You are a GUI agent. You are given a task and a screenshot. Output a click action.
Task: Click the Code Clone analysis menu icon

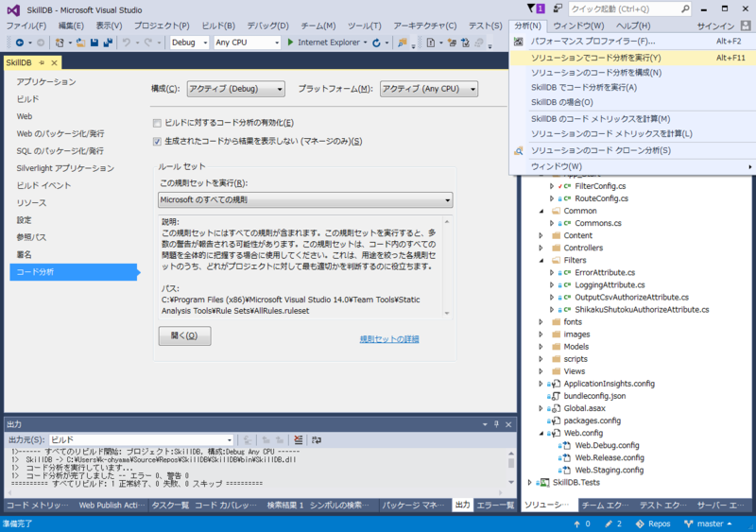(x=518, y=150)
